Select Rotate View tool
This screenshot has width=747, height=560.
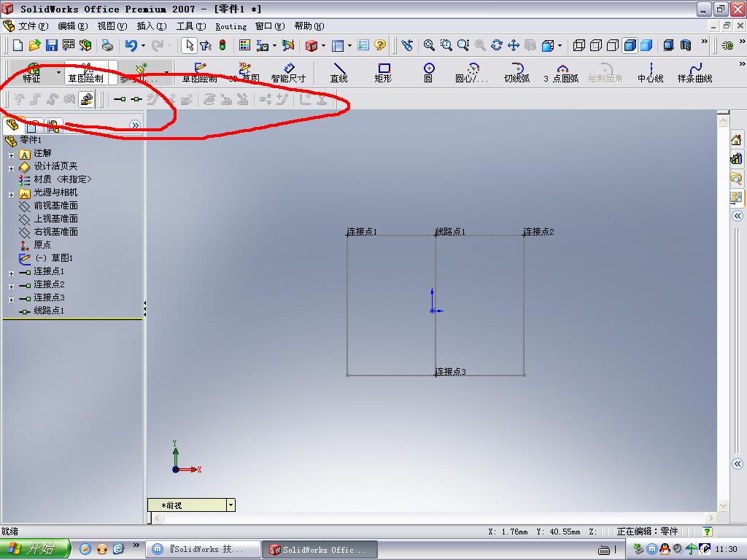click(496, 45)
